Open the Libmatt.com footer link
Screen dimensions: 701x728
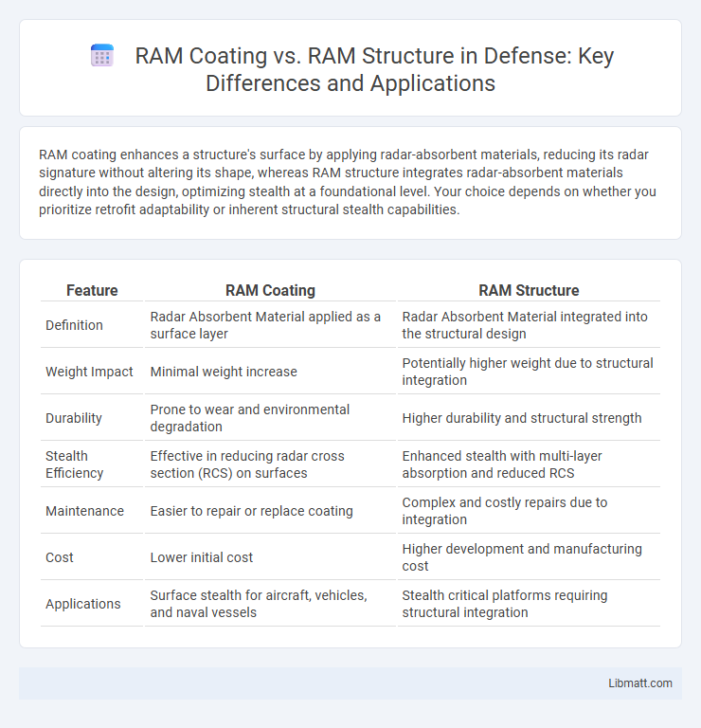coord(639,682)
